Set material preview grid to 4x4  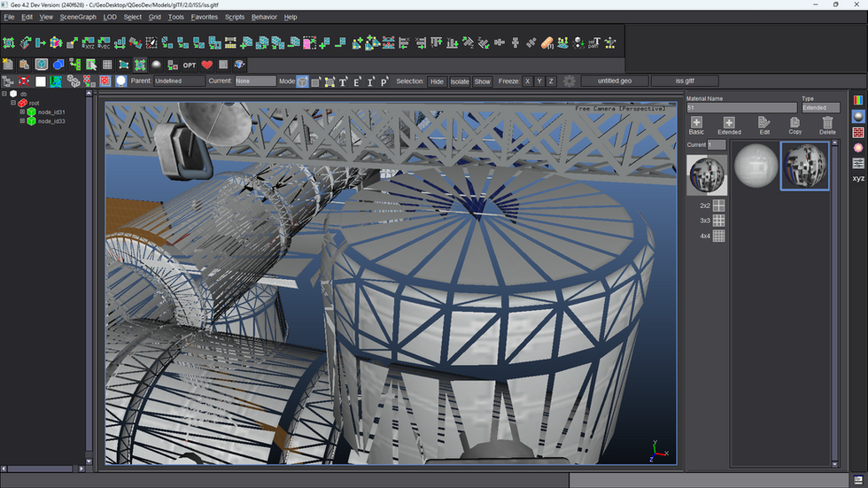[x=718, y=236]
